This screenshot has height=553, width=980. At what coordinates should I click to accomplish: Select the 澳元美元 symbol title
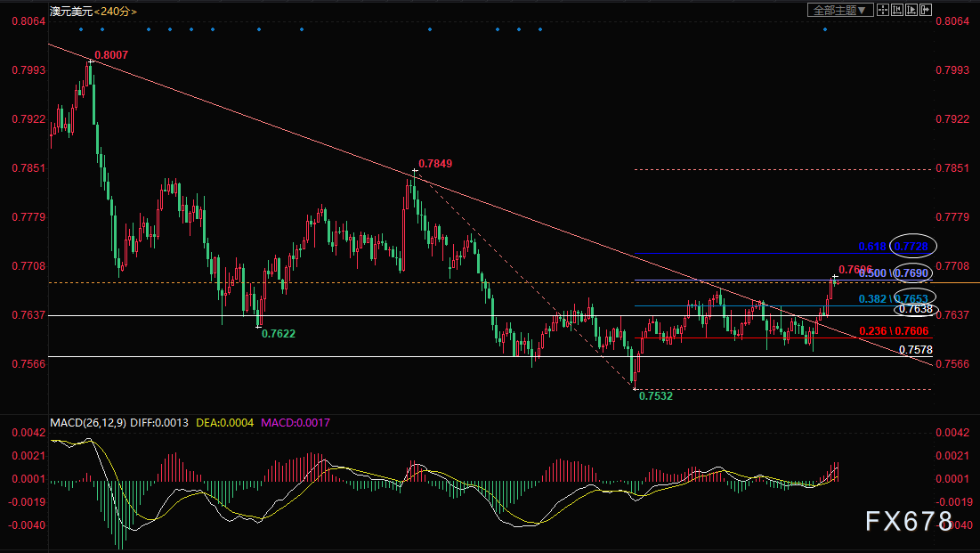point(71,12)
